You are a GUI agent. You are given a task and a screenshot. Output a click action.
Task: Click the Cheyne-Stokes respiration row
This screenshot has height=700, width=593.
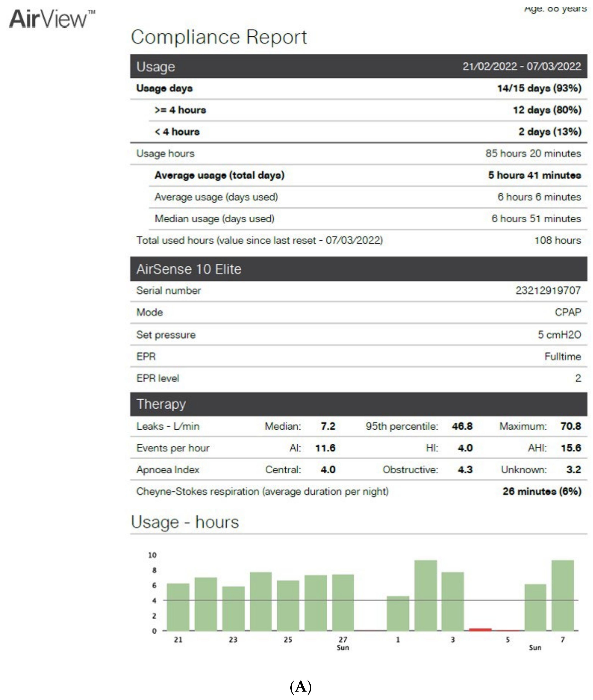(262, 491)
